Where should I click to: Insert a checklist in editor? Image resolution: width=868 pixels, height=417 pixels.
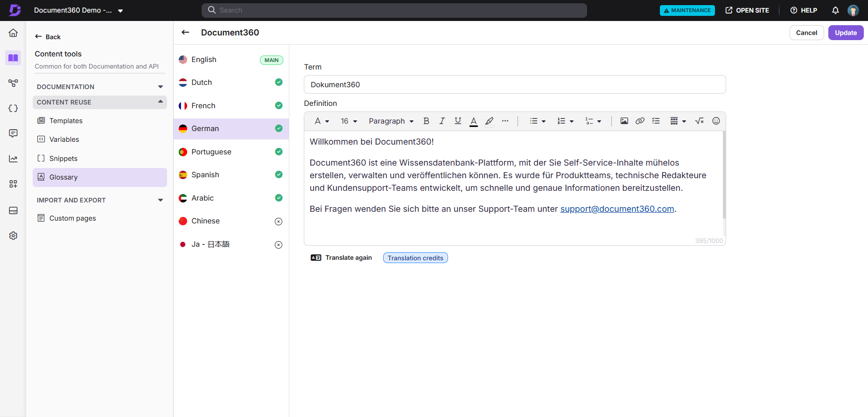pyautogui.click(x=656, y=121)
